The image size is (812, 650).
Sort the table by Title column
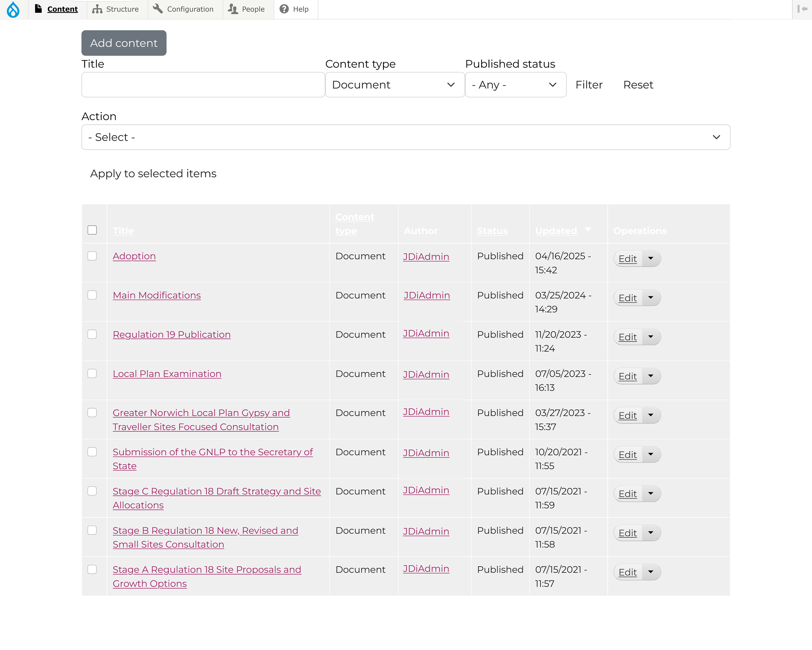click(123, 231)
